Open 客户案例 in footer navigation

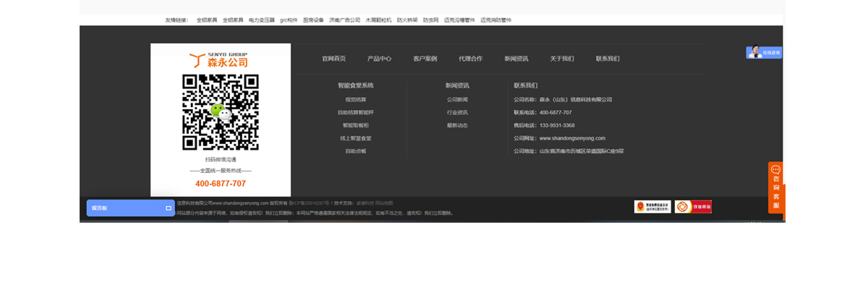click(x=425, y=59)
